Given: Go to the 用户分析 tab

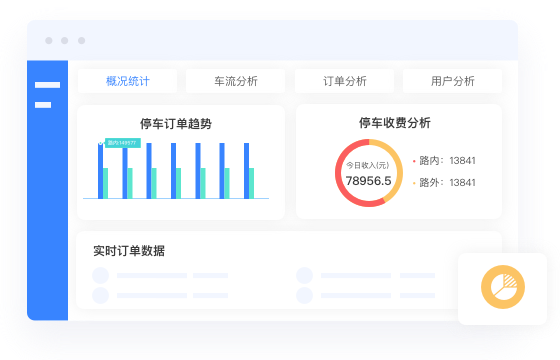Looking at the screenshot, I should point(452,81).
